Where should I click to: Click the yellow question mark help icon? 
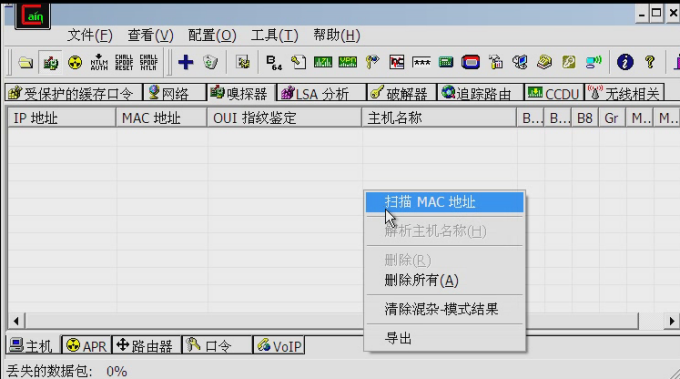[x=650, y=62]
